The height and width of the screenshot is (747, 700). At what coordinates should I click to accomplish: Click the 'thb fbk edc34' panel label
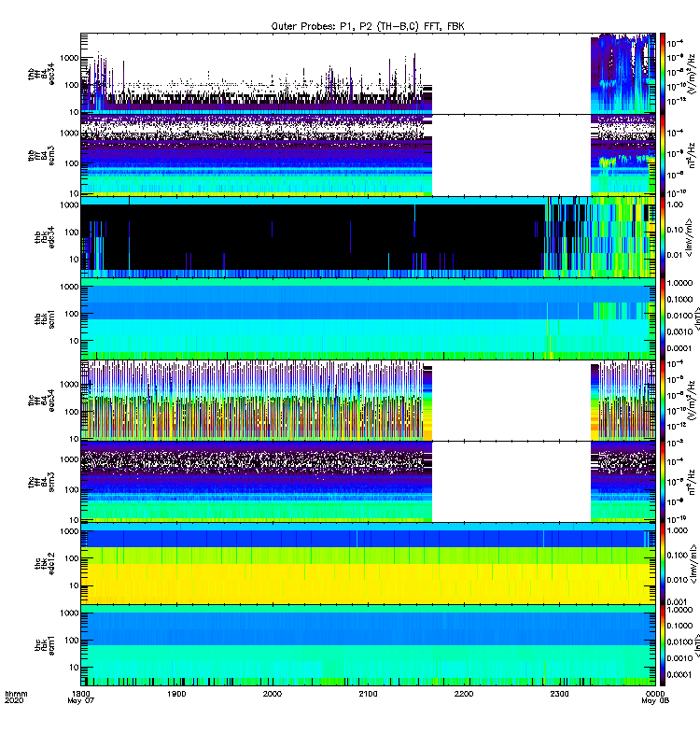click(45, 237)
